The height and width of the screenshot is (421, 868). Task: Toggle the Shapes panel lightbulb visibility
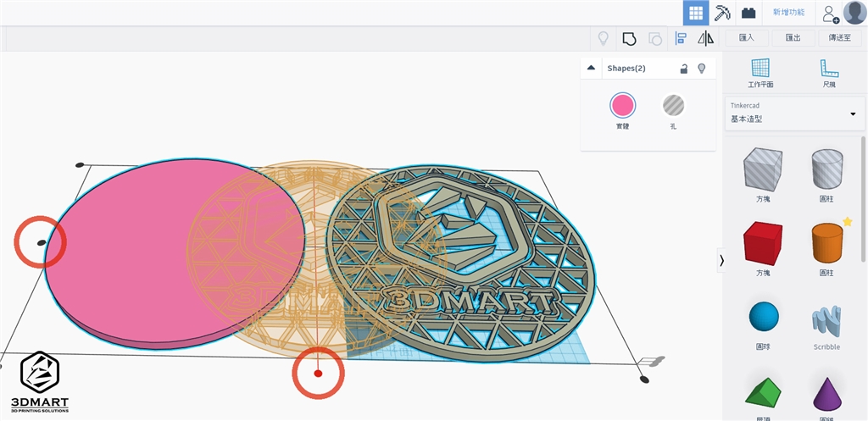[x=701, y=69]
